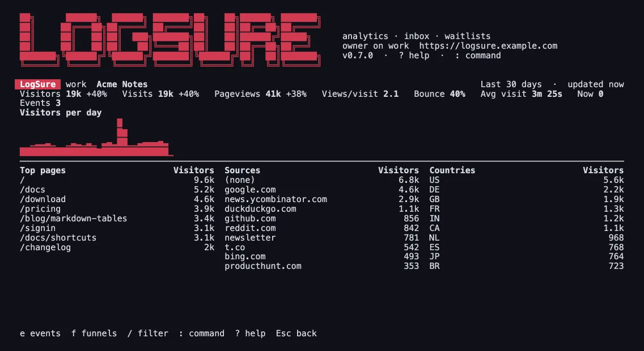
Task: Select the GB country row
Action: point(527,199)
